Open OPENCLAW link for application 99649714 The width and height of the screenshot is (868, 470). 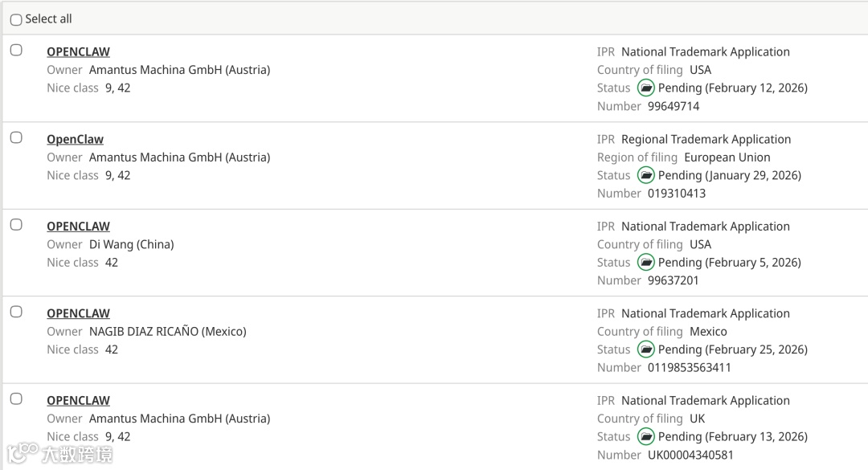tap(78, 52)
